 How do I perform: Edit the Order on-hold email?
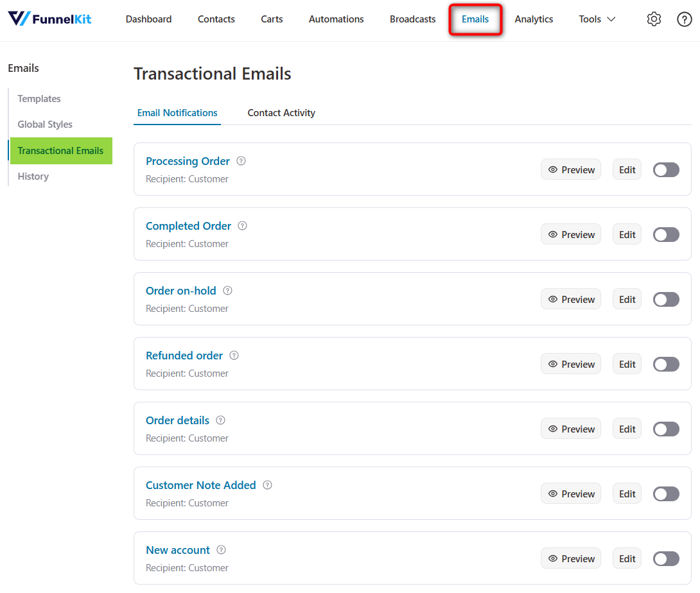(627, 300)
